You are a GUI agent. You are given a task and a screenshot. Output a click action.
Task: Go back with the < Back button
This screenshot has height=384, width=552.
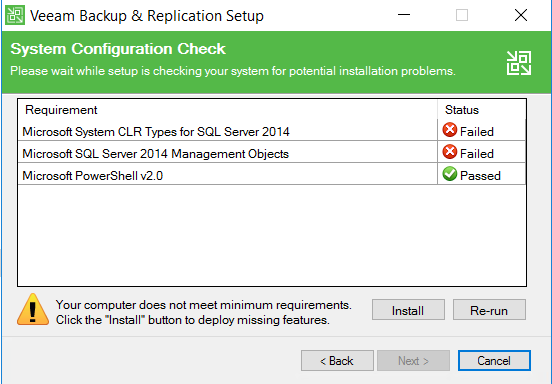click(x=337, y=360)
